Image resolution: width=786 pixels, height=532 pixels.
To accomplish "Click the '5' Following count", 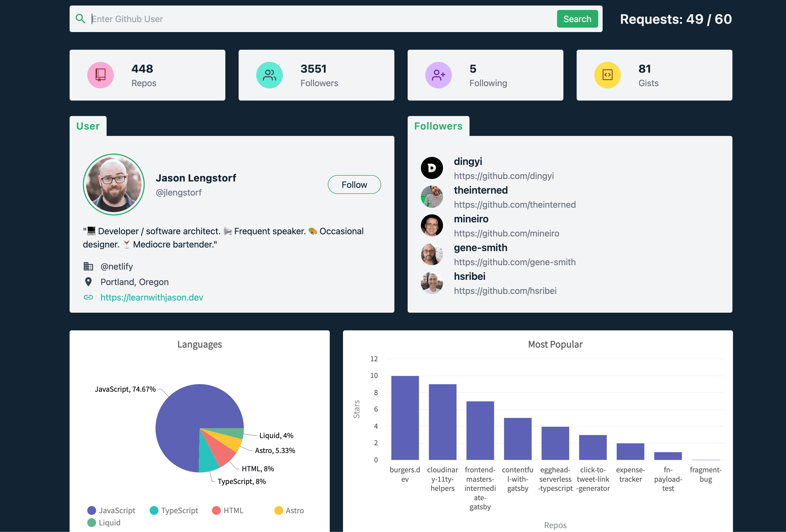I will (x=473, y=69).
